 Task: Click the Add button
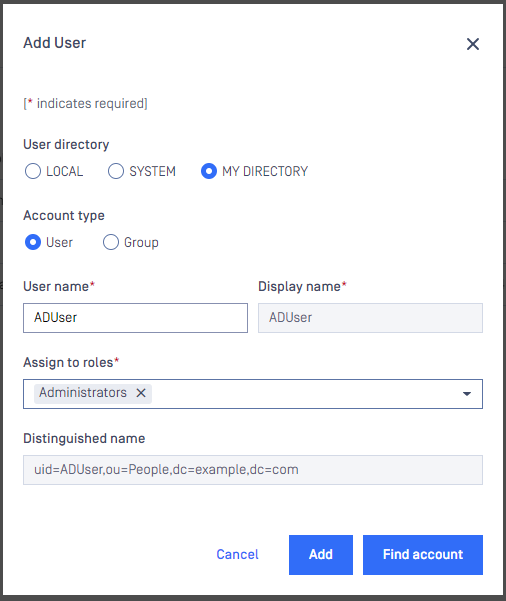pos(321,555)
